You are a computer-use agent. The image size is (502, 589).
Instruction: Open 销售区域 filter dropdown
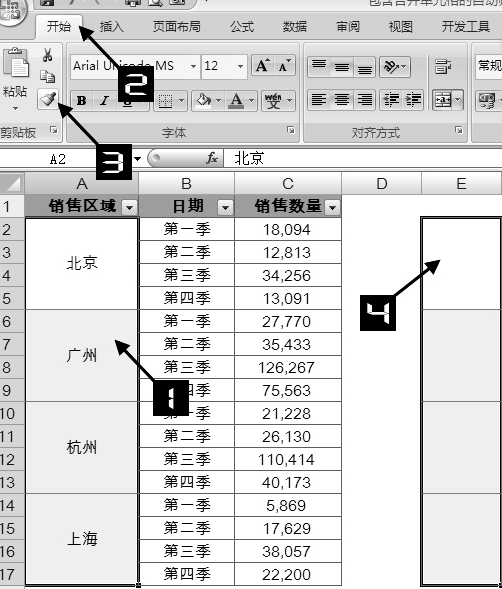pyautogui.click(x=129, y=207)
